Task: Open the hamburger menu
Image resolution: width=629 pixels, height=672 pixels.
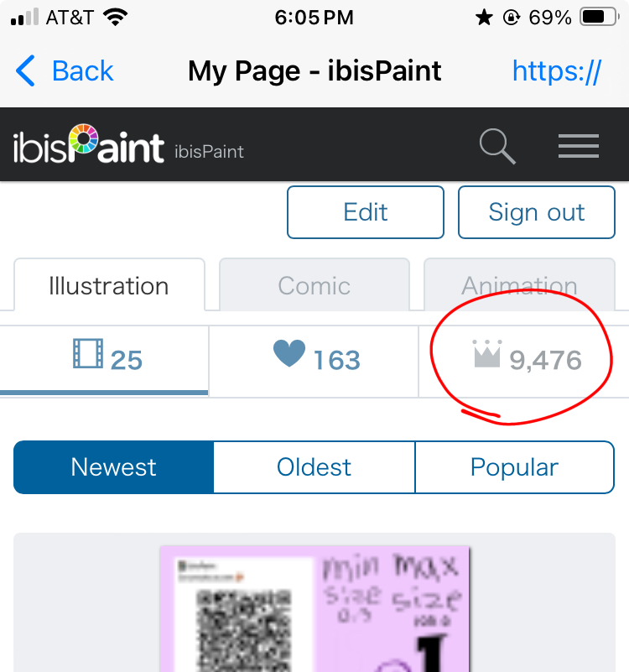Action: coord(579,146)
